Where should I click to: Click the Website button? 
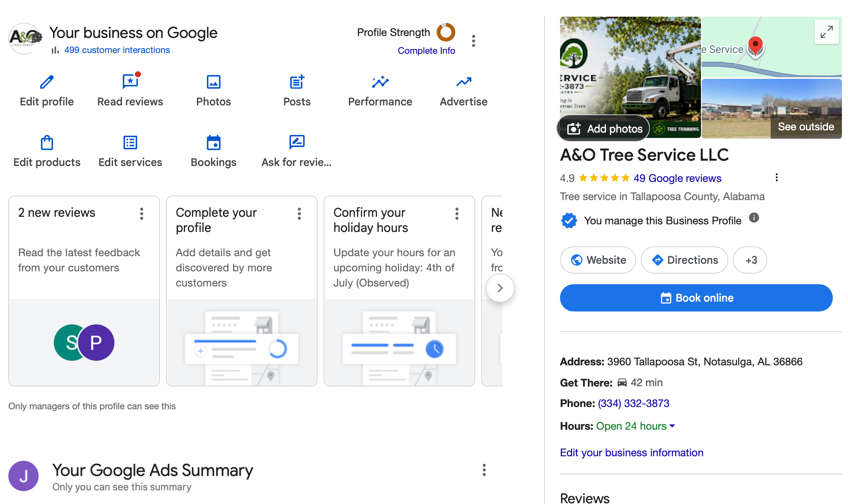(598, 260)
